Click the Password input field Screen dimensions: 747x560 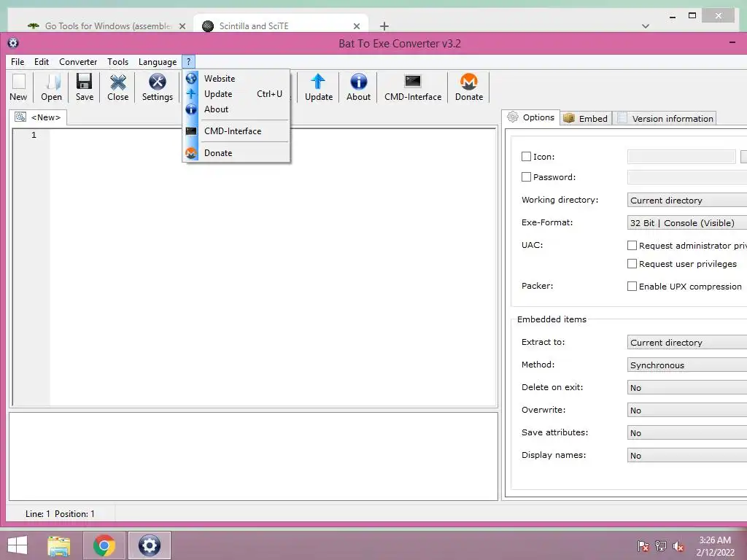687,177
